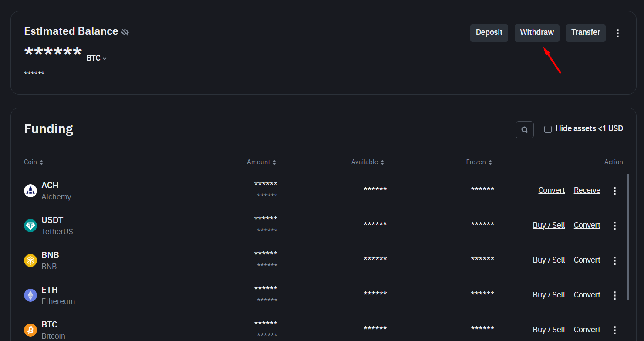Expand the BTC currency unit dropdown

tap(97, 58)
